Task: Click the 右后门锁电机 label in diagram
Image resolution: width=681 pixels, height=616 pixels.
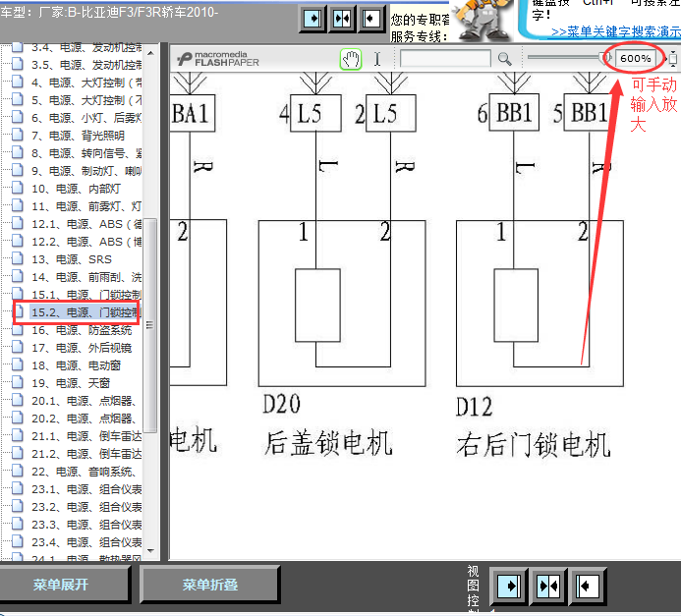Action: [534, 445]
